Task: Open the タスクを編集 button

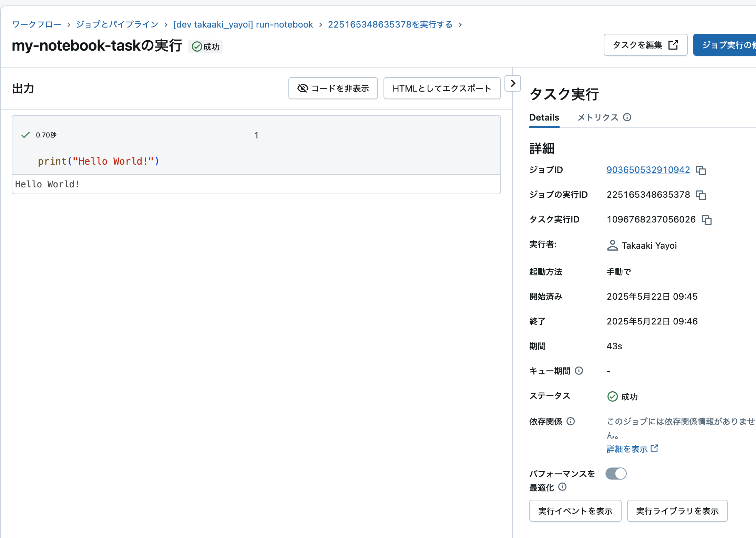Action: tap(645, 45)
